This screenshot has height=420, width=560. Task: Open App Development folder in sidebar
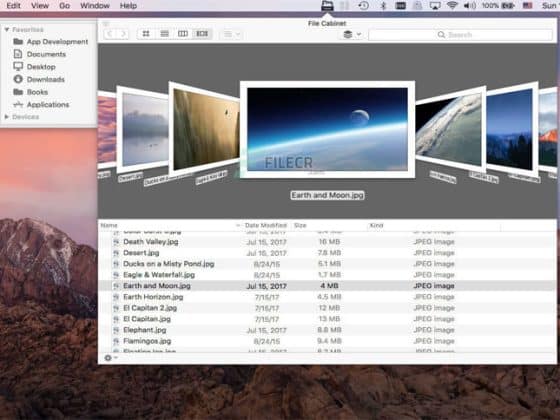point(50,42)
